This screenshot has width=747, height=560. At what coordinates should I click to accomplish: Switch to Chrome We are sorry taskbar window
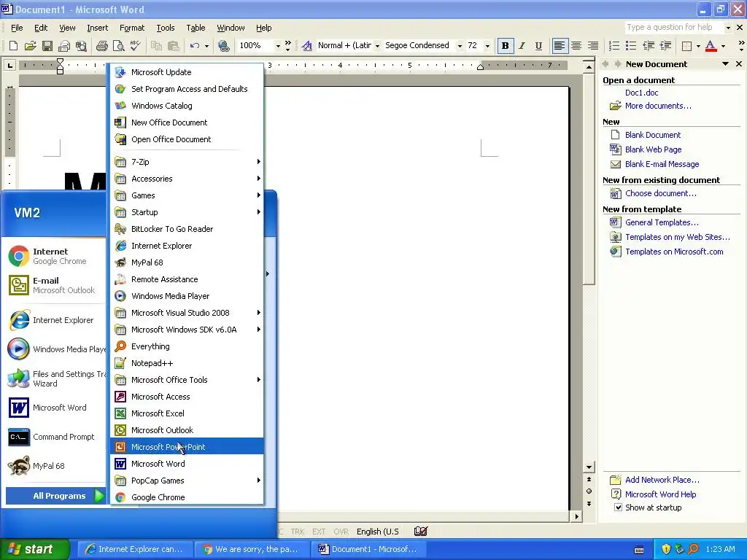[x=252, y=549]
